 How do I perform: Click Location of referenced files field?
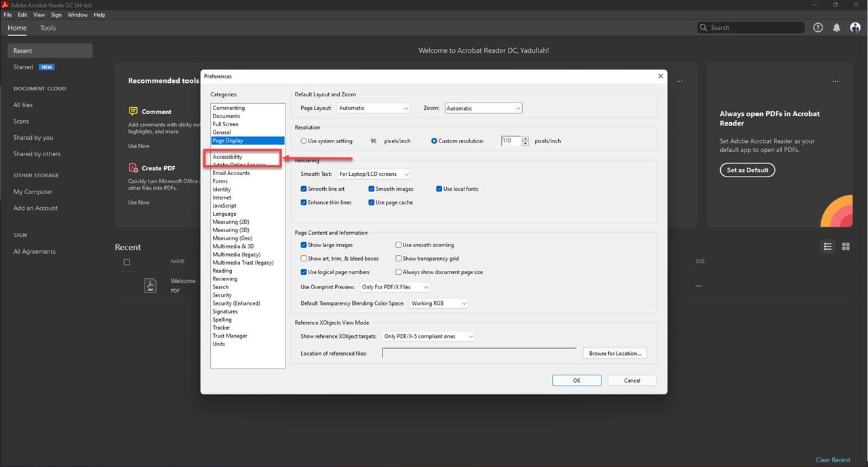point(479,353)
